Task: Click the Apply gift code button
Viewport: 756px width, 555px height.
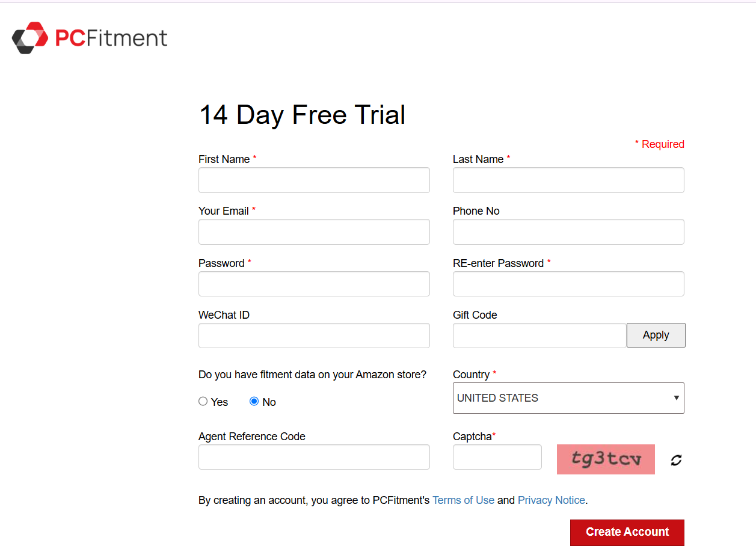Action: click(656, 336)
